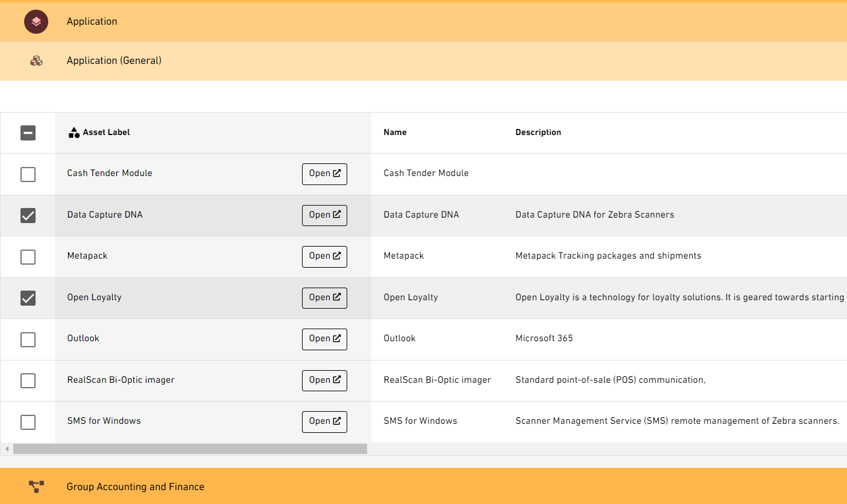The image size is (847, 504).
Task: Uncheck the Data Capture DNA row checkbox
Action: click(x=28, y=215)
